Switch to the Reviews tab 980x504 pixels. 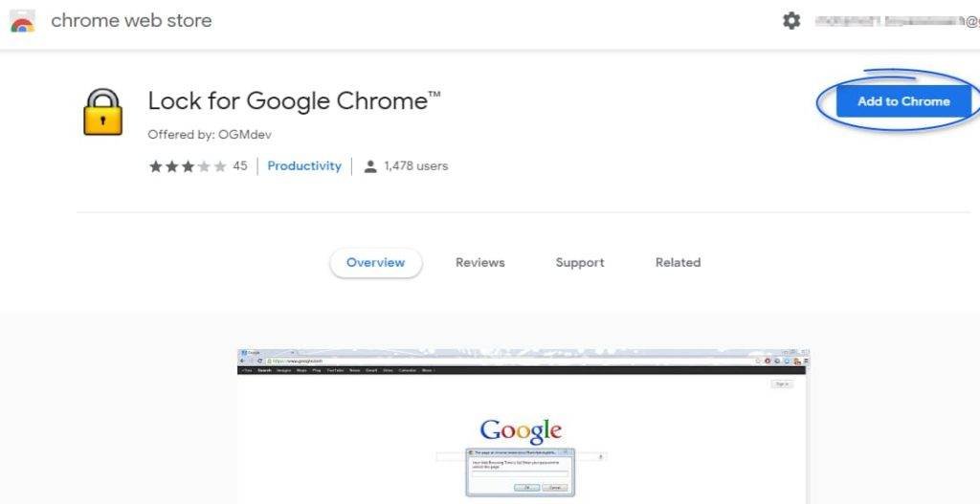479,262
